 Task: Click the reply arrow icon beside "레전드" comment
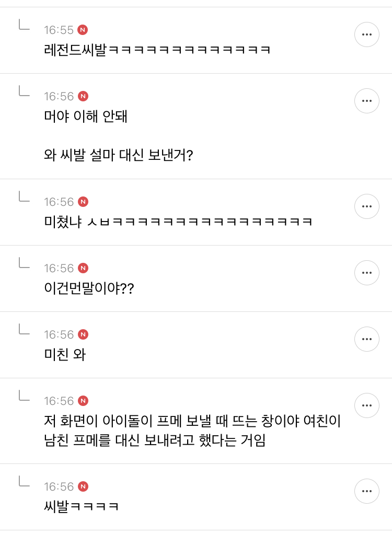tap(24, 25)
